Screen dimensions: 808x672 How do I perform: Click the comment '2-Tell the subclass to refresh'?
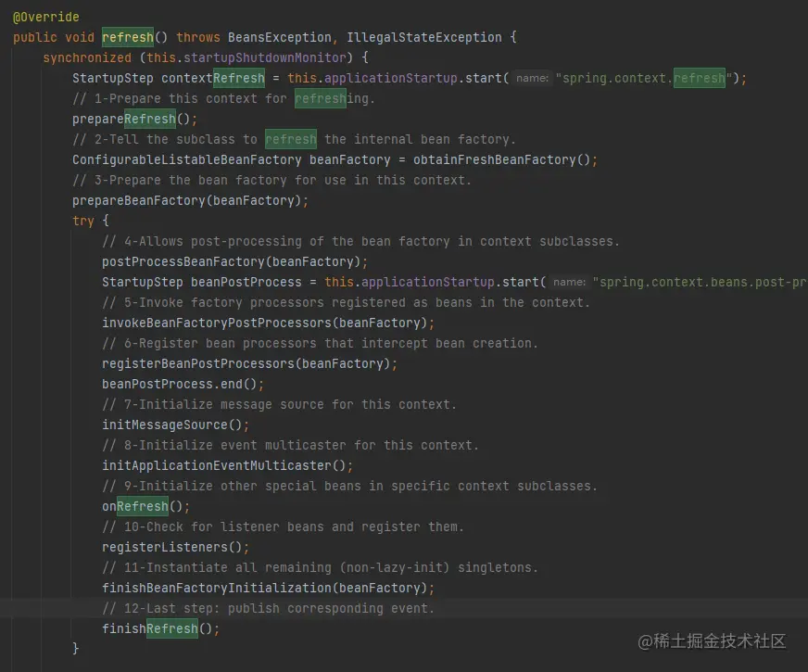[x=294, y=139]
